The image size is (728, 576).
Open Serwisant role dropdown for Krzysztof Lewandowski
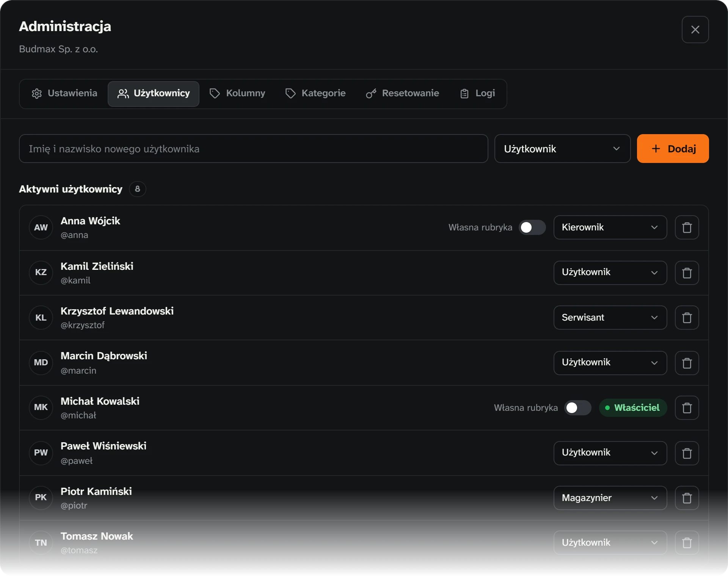point(610,318)
